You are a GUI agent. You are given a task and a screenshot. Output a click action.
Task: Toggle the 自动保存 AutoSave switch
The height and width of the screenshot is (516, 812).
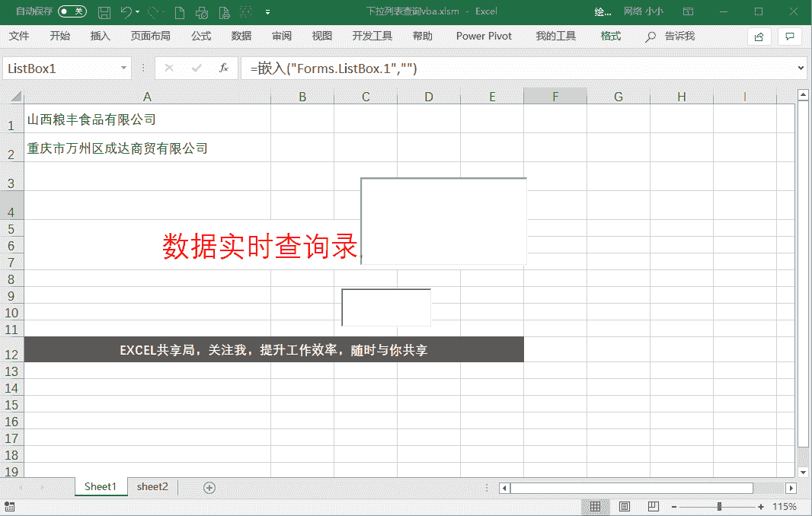72,11
